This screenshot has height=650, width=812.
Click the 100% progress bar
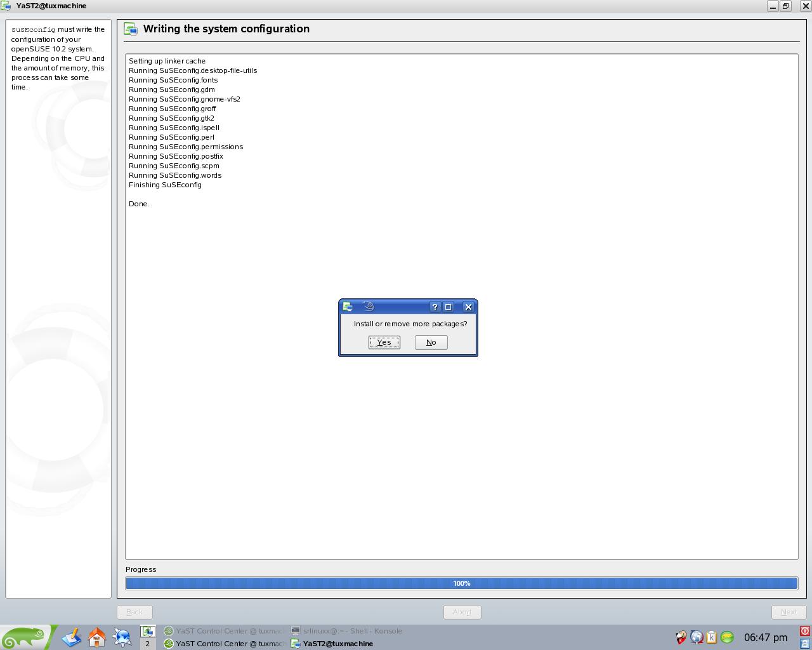coord(462,583)
